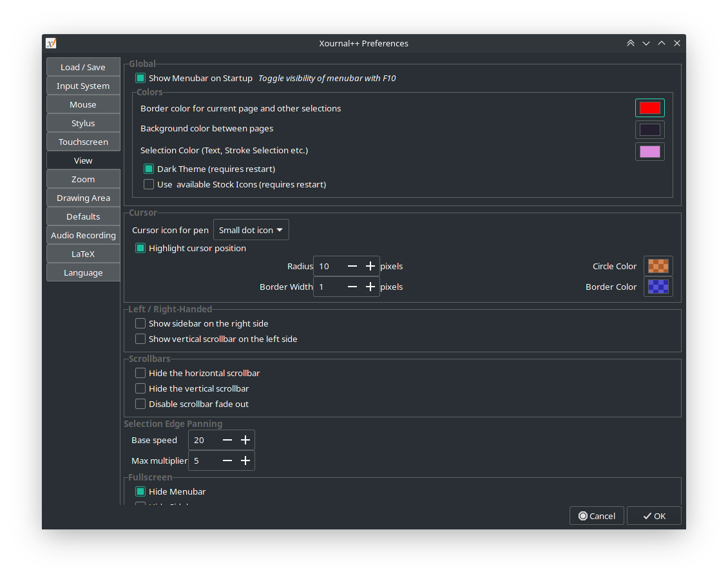Screen dimensions: 728x579
Task: Click the Max multiplier value field
Action: click(204, 460)
